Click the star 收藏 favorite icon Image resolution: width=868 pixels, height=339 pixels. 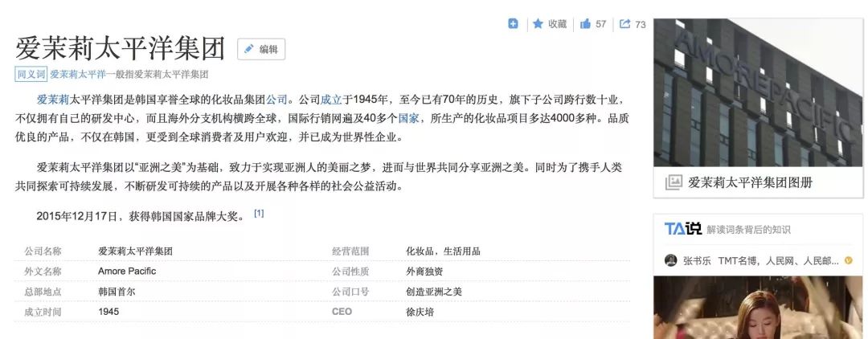click(x=538, y=24)
